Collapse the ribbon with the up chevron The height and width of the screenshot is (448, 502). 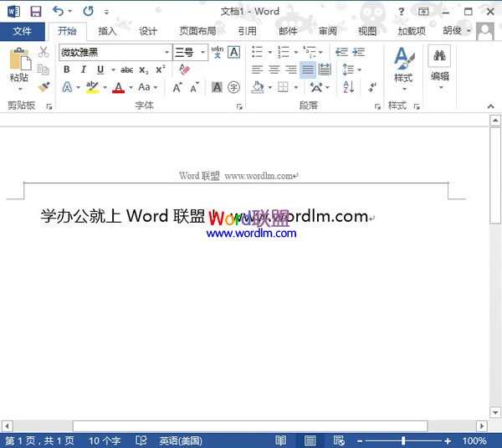tap(491, 106)
